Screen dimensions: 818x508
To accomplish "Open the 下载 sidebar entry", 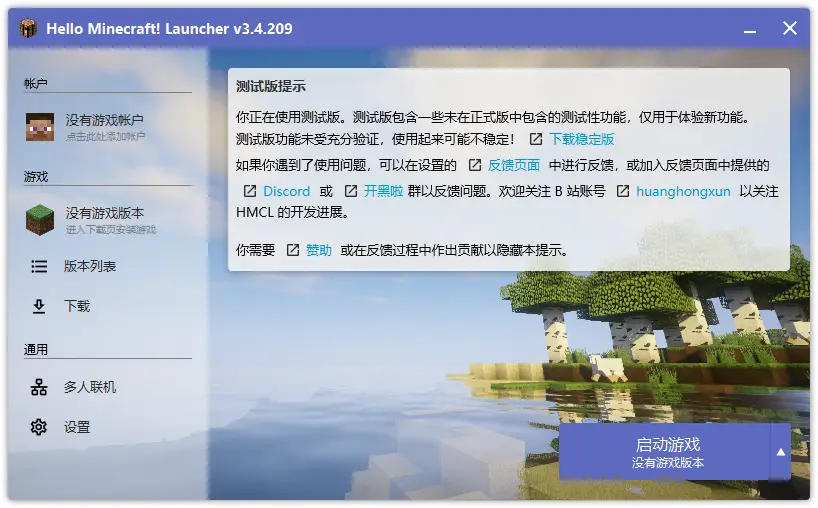I will [77, 306].
